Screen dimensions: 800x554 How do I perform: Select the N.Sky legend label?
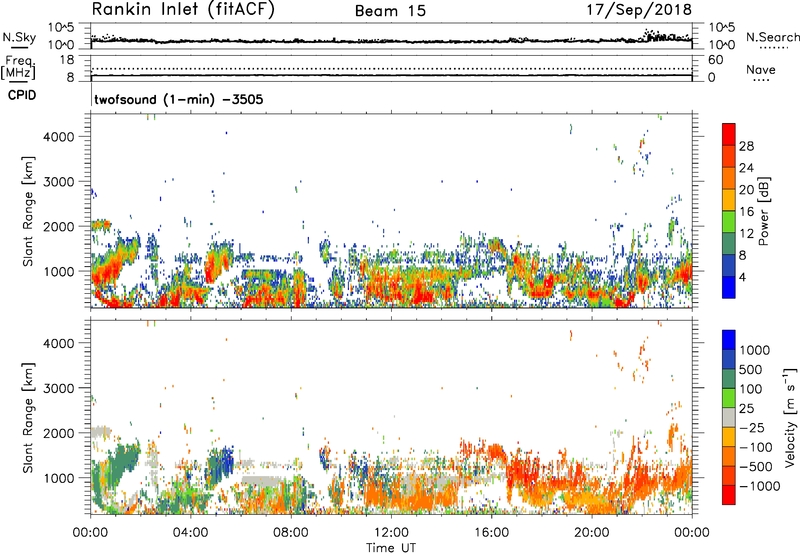coord(19,37)
